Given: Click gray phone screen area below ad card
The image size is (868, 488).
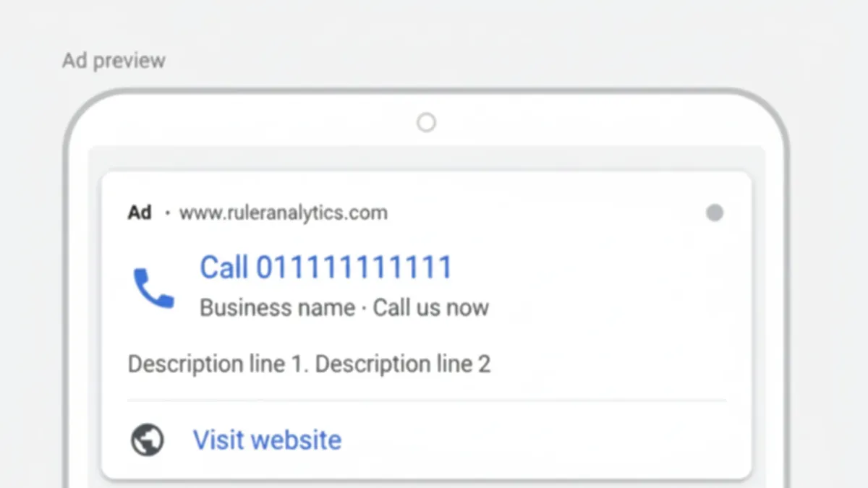Looking at the screenshot, I should [427, 484].
